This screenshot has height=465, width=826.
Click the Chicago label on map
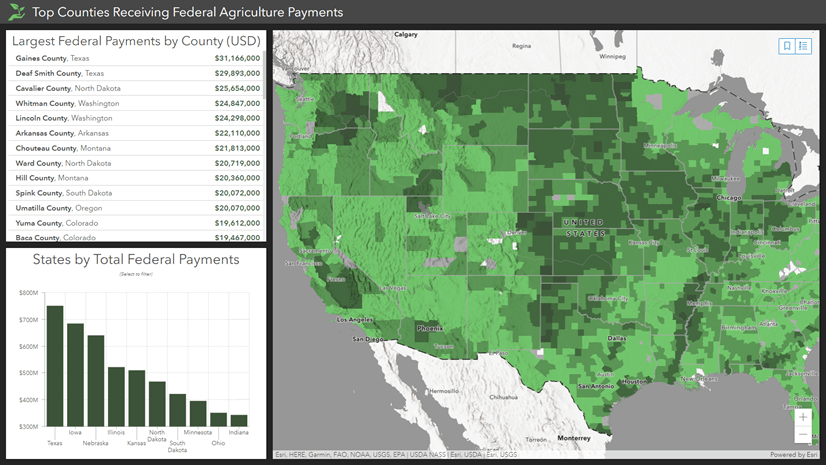[x=729, y=197]
